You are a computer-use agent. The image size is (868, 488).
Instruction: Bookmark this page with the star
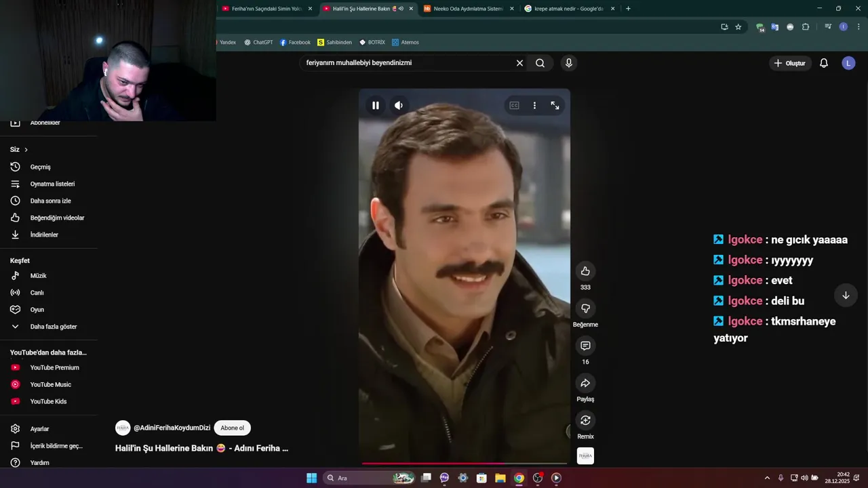[x=738, y=27]
